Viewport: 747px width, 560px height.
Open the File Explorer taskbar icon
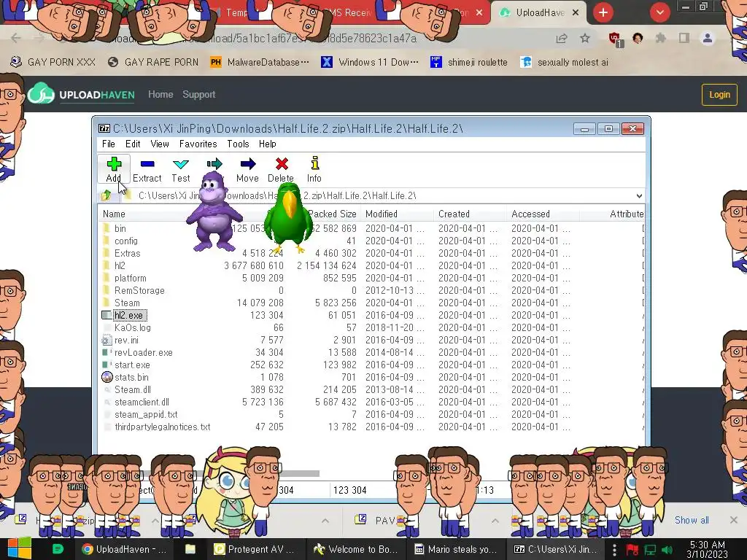point(190,549)
